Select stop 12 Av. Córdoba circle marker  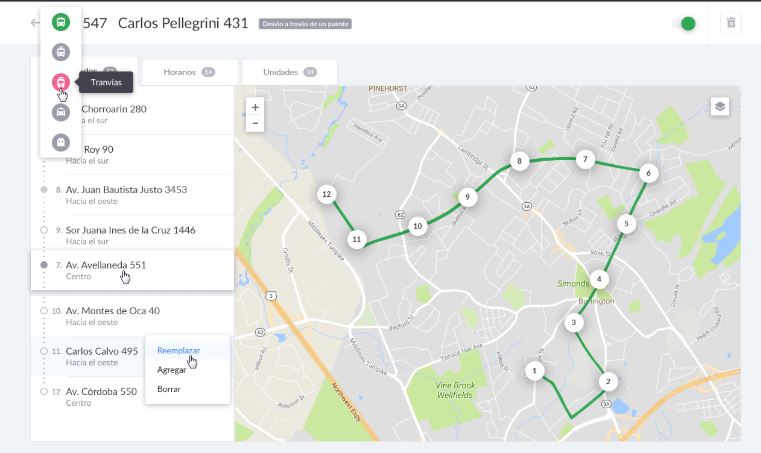44,391
